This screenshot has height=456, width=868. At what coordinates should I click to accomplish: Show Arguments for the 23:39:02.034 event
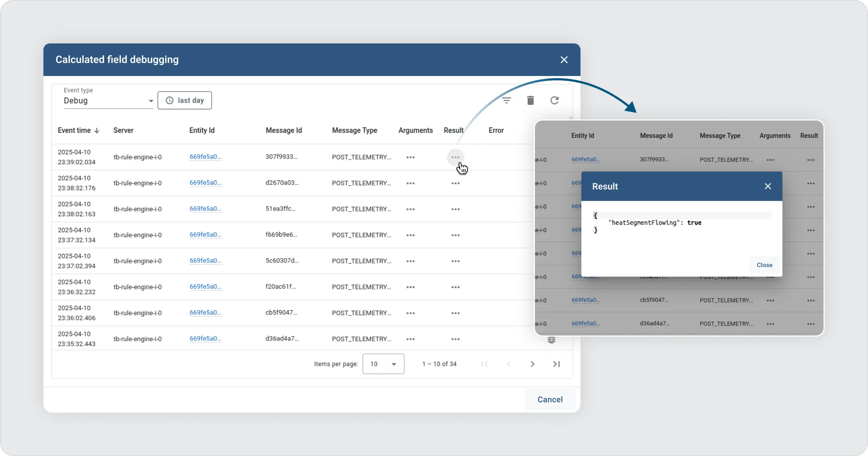(x=410, y=157)
